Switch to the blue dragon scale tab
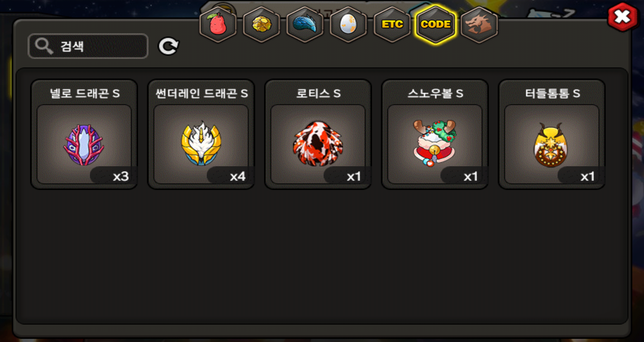644x342 pixels. (x=305, y=24)
